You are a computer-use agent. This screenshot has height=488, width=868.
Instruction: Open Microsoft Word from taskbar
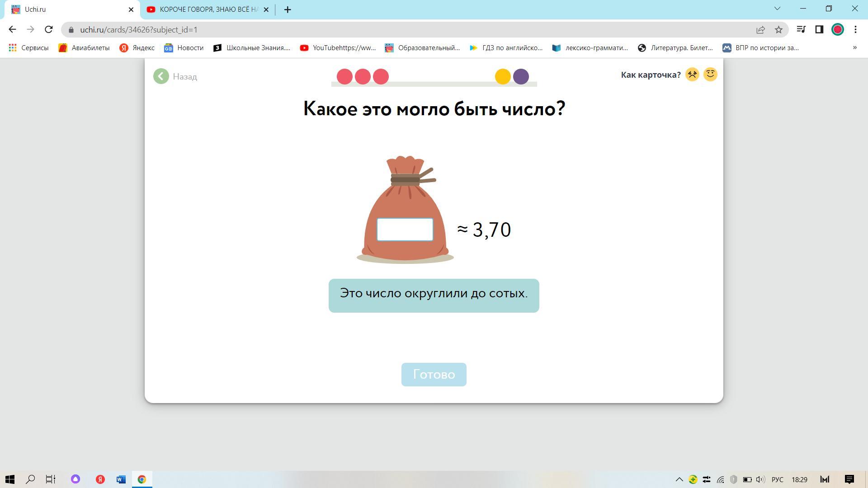click(x=121, y=479)
